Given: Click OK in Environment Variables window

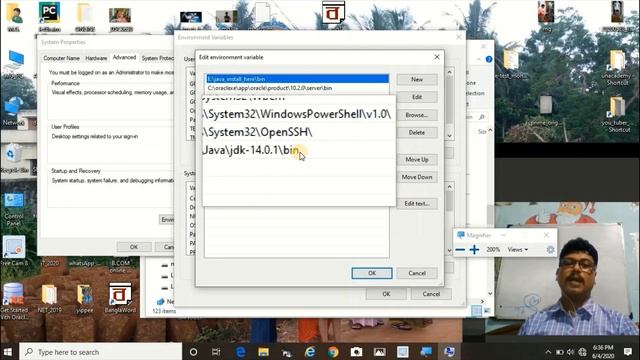Looking at the screenshot, I should 386,294.
